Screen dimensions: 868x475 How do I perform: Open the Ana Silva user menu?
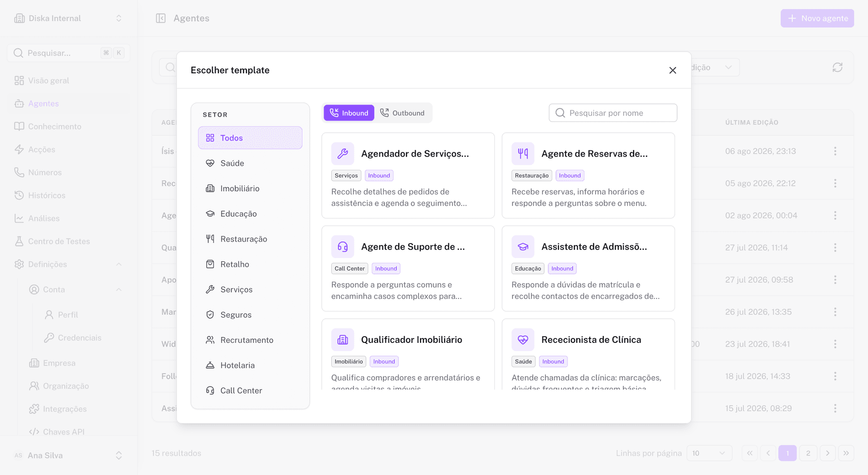[68, 455]
